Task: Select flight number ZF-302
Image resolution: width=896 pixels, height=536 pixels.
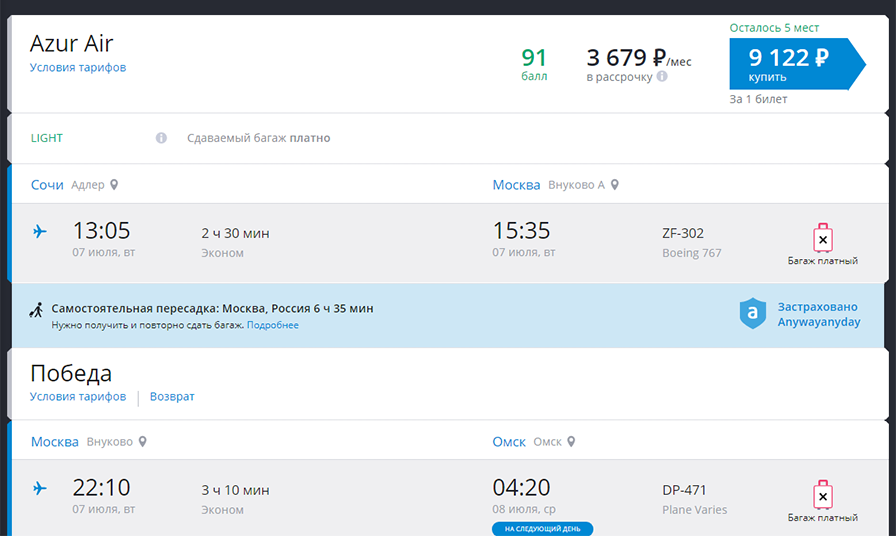Action: pos(683,233)
